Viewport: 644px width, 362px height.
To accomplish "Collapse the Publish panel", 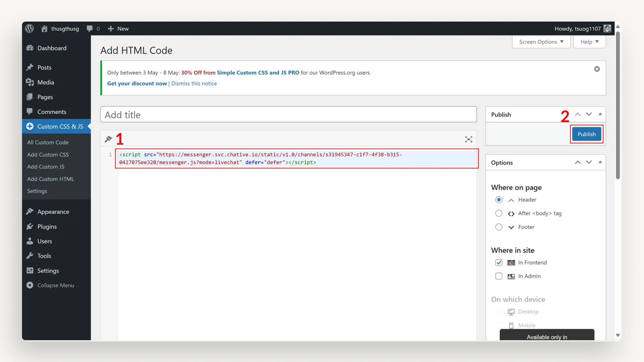I will point(600,114).
